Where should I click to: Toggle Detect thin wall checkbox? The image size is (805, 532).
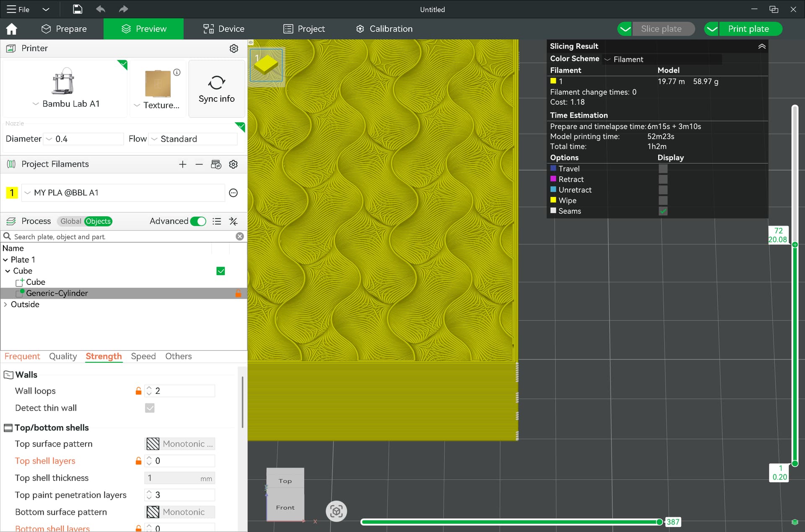pyautogui.click(x=150, y=408)
